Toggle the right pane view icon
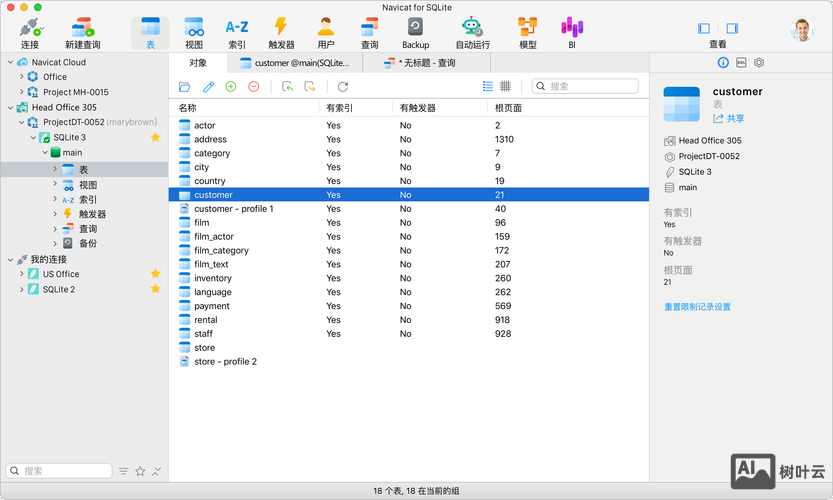Screen dimensions: 833x500 coord(732,28)
